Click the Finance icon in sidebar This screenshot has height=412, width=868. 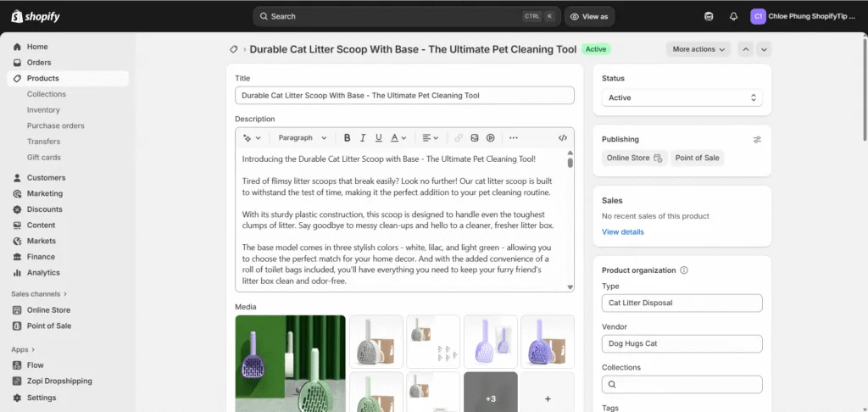tap(17, 257)
